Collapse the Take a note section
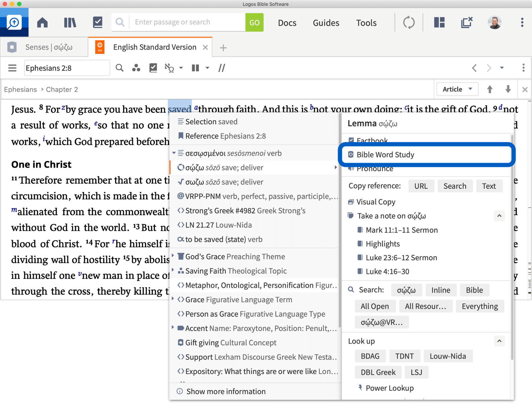This screenshot has width=532, height=404. point(499,216)
